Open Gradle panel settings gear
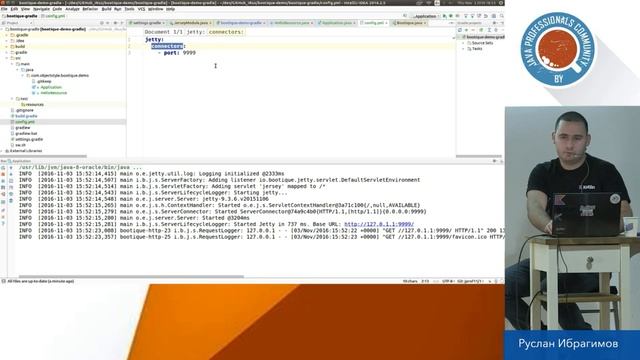This screenshot has height=360, width=640. (495, 23)
